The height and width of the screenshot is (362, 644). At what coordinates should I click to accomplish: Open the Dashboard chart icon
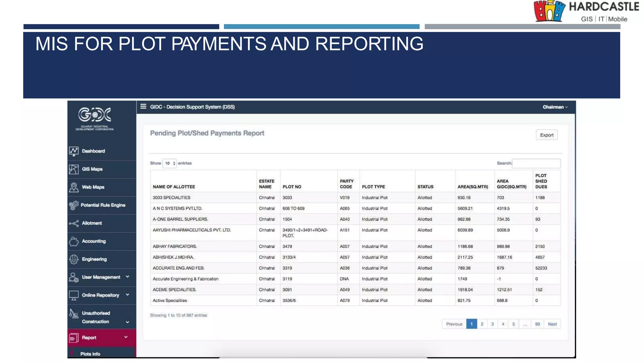(74, 151)
